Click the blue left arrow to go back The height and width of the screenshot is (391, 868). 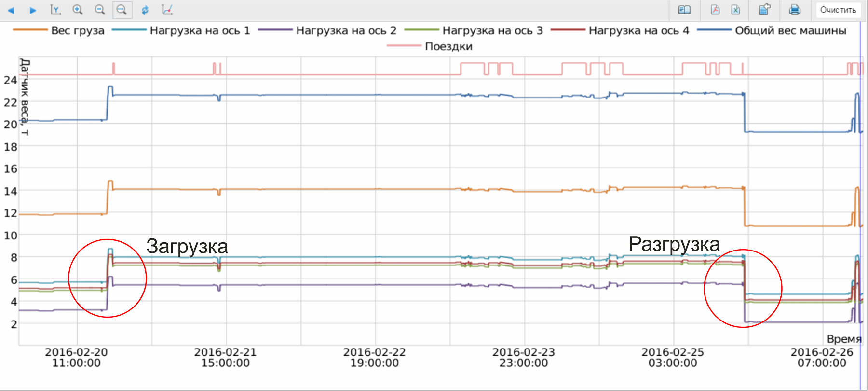point(11,10)
